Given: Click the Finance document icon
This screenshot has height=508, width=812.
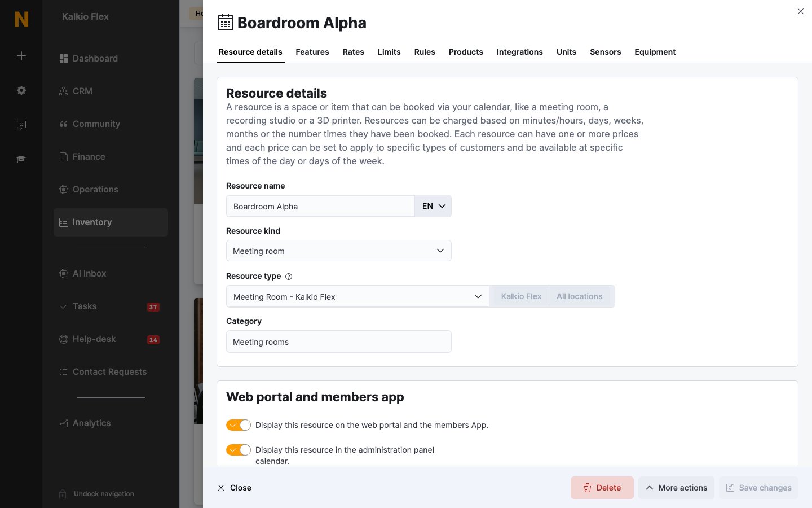Looking at the screenshot, I should (x=64, y=157).
